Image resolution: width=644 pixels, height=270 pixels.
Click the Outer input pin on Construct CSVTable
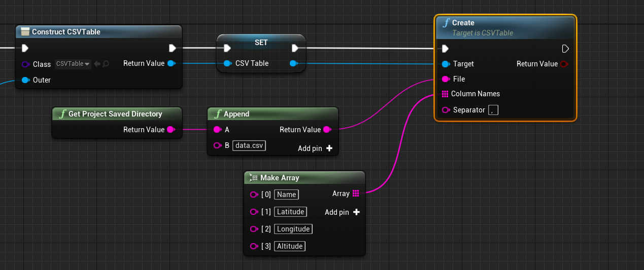25,80
